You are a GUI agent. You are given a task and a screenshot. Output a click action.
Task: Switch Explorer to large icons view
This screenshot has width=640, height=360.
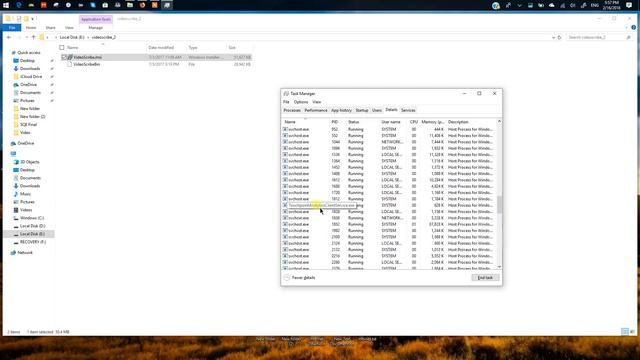coord(632,332)
